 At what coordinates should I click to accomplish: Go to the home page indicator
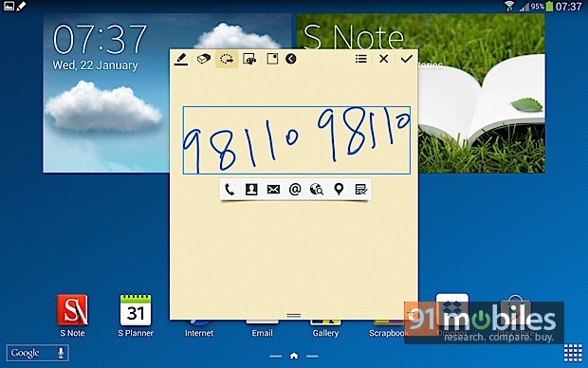point(294,356)
